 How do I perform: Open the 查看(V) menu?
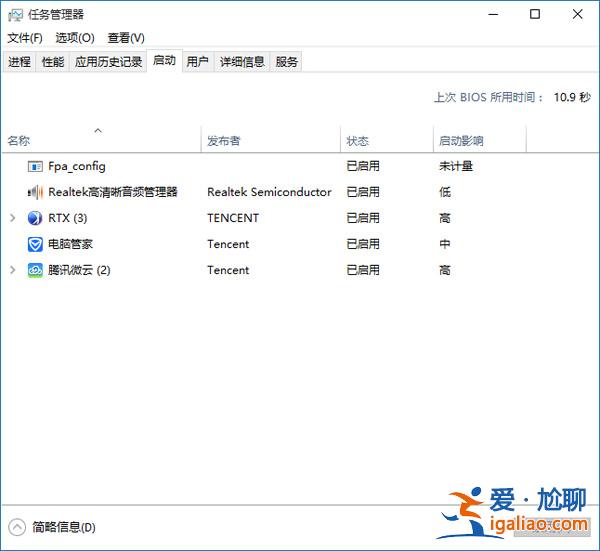126,38
